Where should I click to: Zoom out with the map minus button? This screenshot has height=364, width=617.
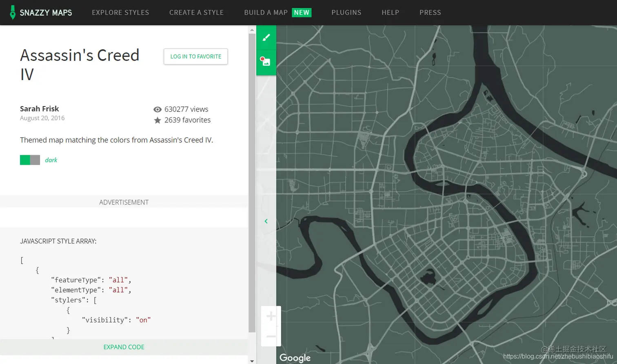click(x=271, y=336)
